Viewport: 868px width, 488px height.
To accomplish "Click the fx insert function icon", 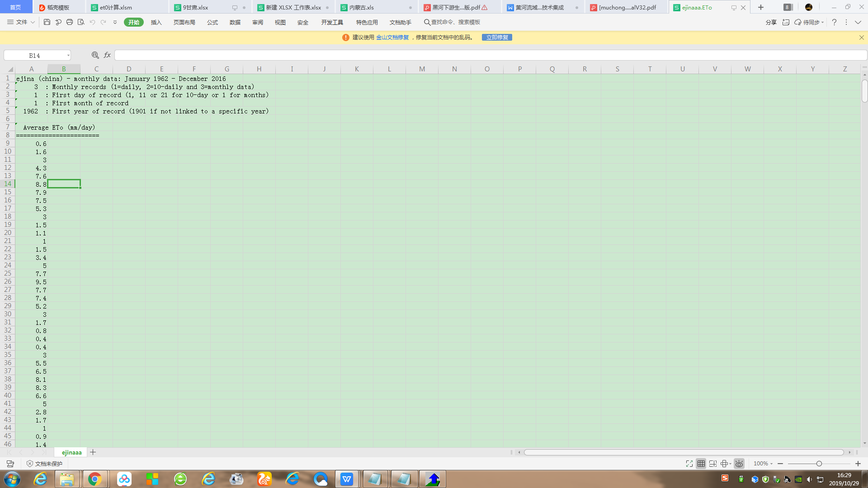I will pos(107,55).
